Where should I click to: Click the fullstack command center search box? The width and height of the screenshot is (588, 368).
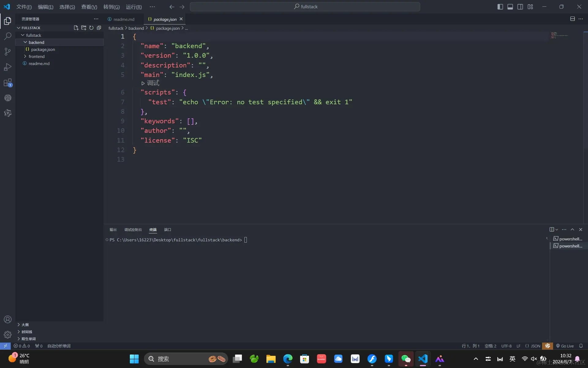click(305, 7)
